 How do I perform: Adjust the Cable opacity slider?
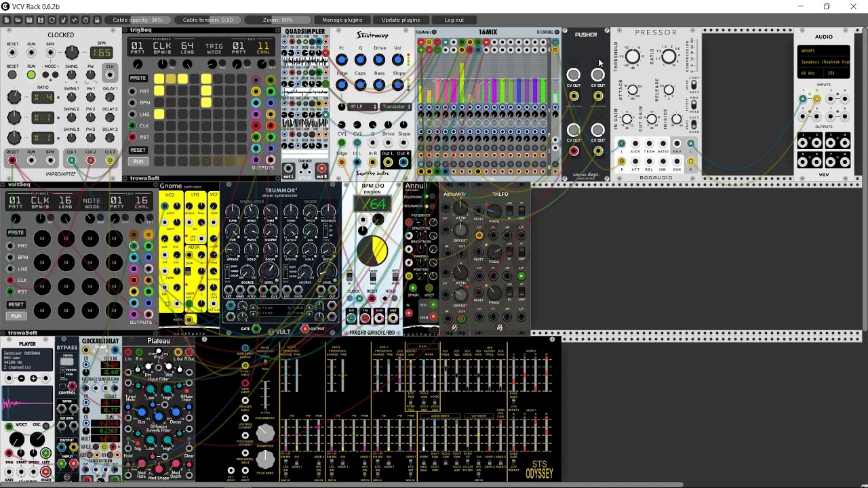[138, 20]
